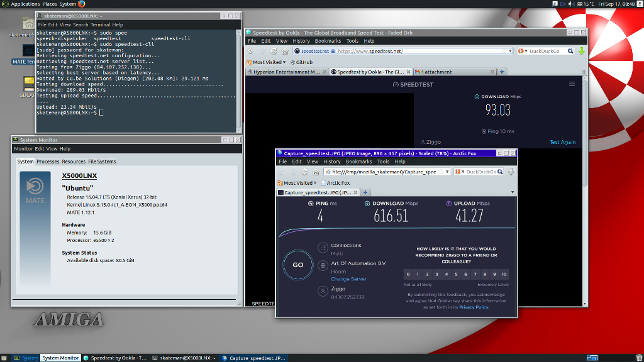Open the Arctic Fox bookmark

(x=336, y=183)
